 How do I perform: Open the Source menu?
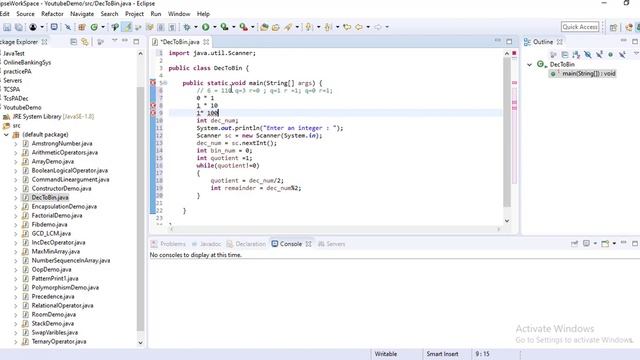coord(25,14)
